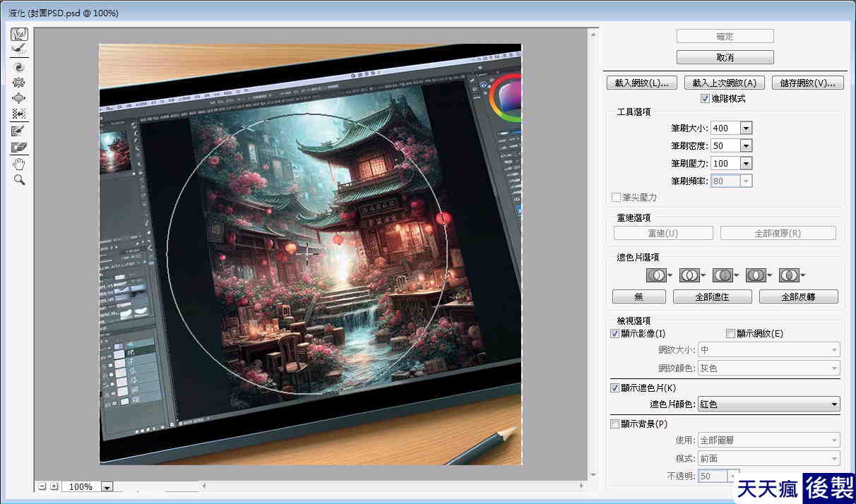856x504 pixels.
Task: Open the Subtract from Selection mask option
Action: pyautogui.click(x=725, y=275)
